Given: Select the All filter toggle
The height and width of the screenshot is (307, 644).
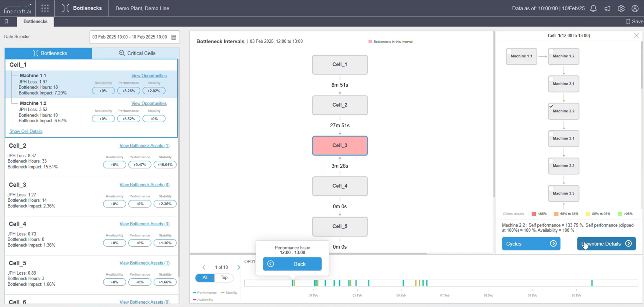Looking at the screenshot, I should pos(205,278).
